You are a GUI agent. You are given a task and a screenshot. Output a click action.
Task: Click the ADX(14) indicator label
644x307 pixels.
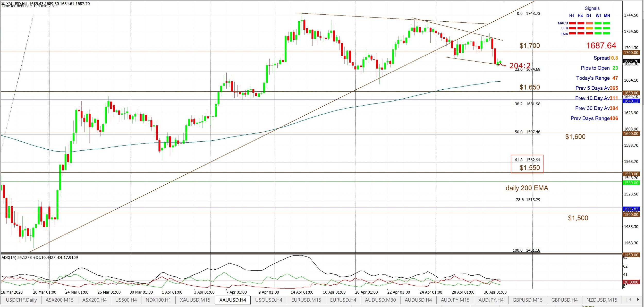(x=40, y=258)
